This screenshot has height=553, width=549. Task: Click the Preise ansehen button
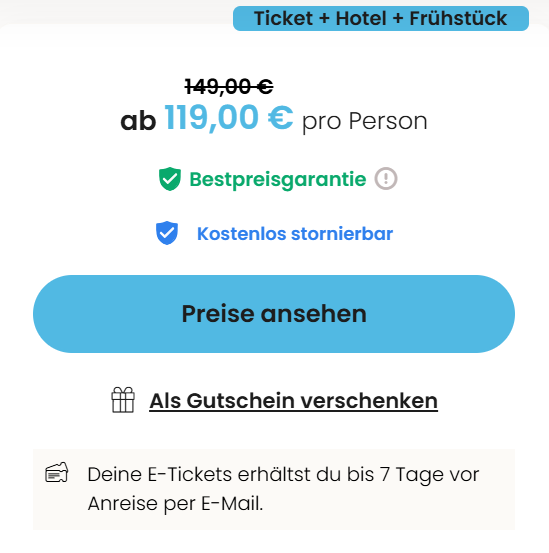274,314
